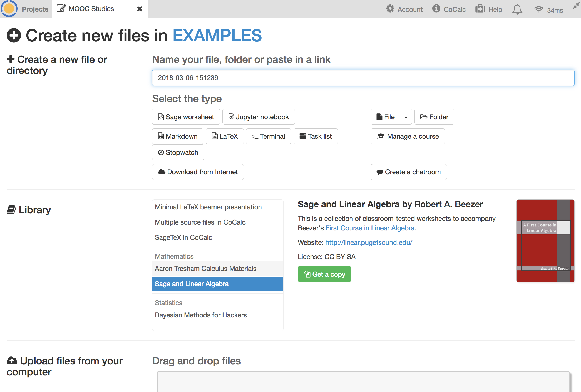This screenshot has height=392, width=581.
Task: Click the Linear Algebra book cover
Action: point(545,241)
